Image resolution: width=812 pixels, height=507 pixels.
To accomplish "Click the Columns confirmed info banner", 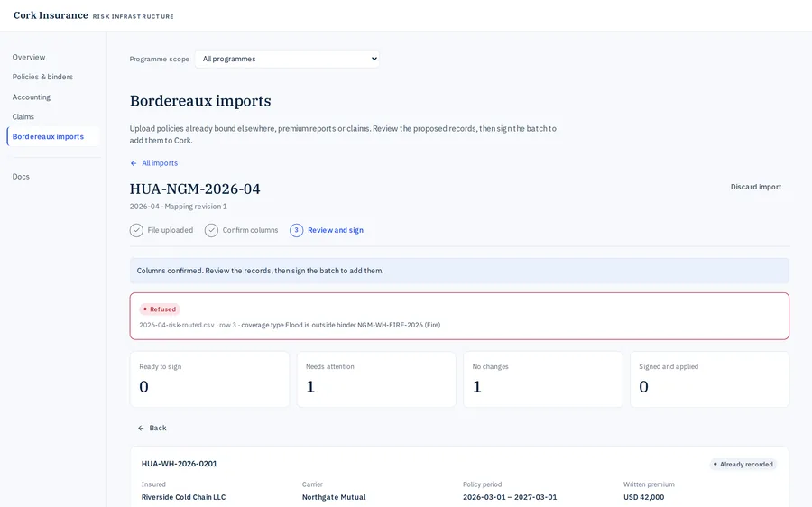I will [459, 271].
